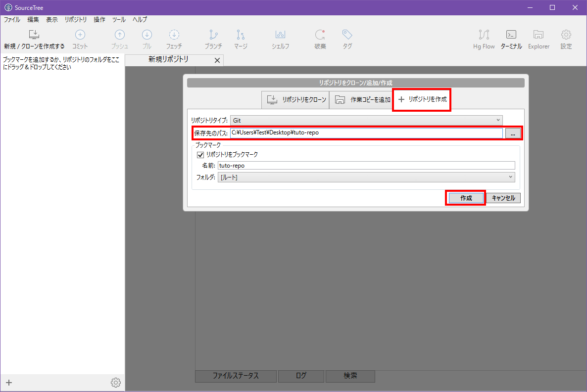Open the 表示 menu

51,19
